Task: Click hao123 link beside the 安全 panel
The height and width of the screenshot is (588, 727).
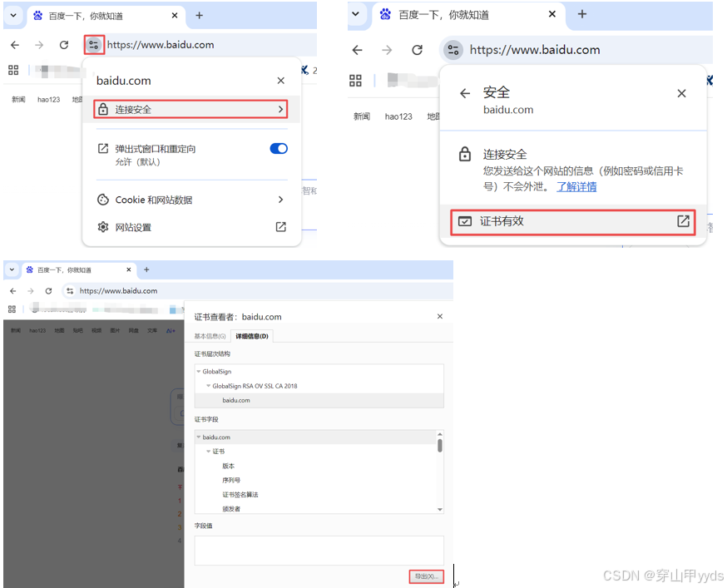Action: click(398, 116)
